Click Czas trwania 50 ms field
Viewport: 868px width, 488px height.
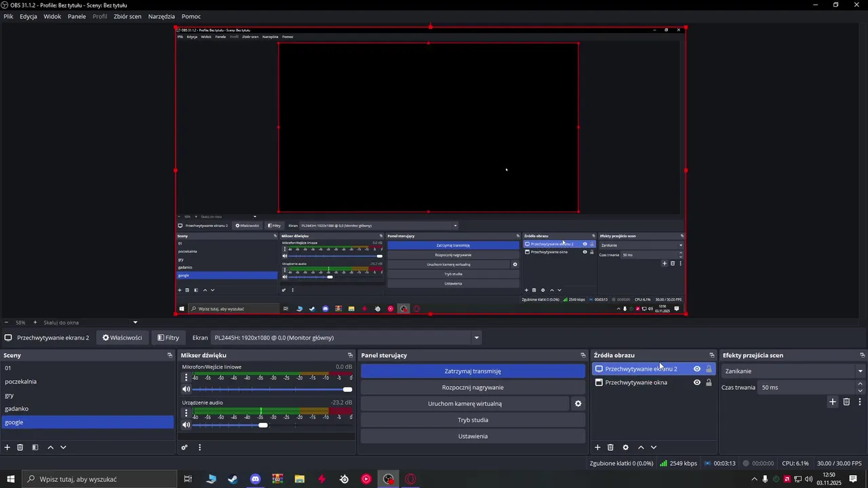[x=807, y=387]
